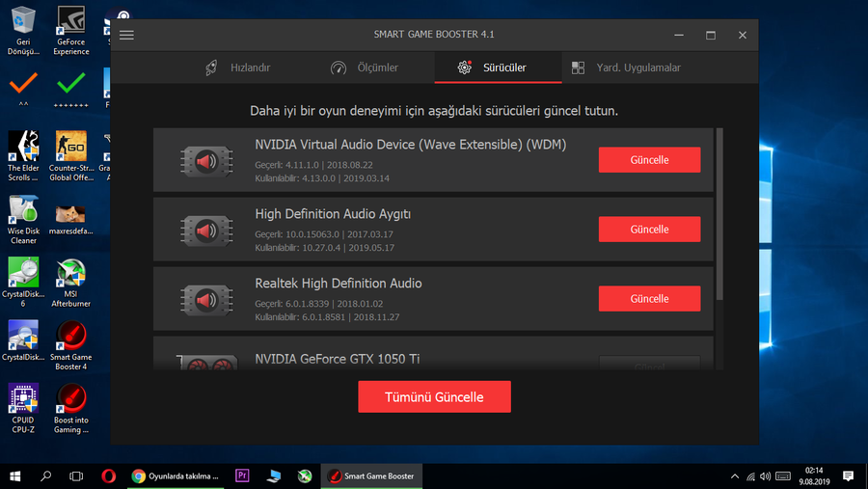
Task: Select the Realtek High Definition Audio title
Action: coord(339,283)
